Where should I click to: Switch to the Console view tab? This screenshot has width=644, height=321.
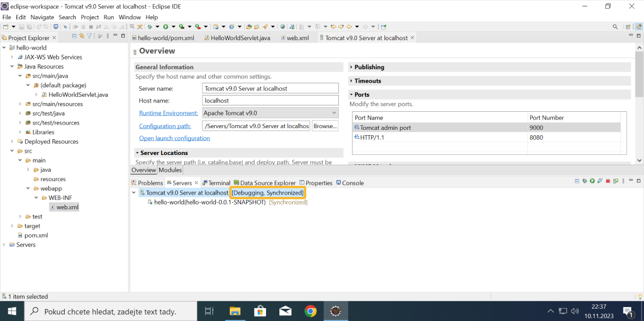(349, 183)
